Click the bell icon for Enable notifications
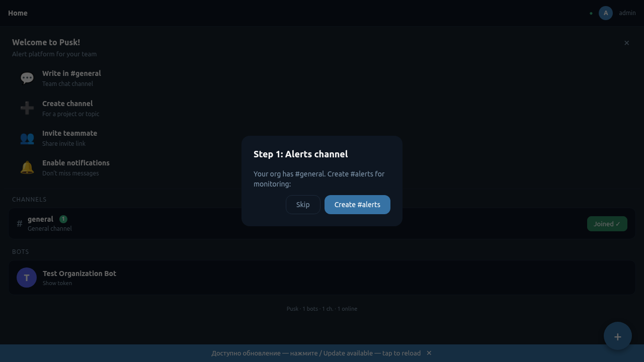 click(27, 167)
